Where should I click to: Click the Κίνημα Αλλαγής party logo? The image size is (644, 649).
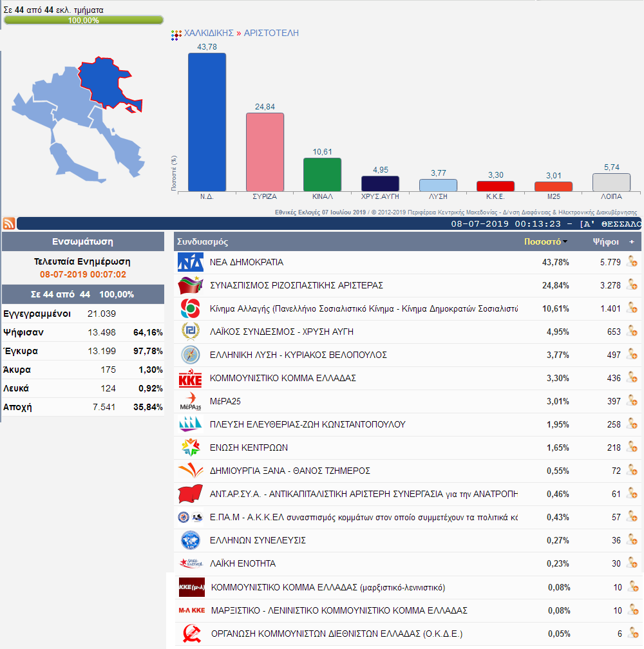pos(191,308)
